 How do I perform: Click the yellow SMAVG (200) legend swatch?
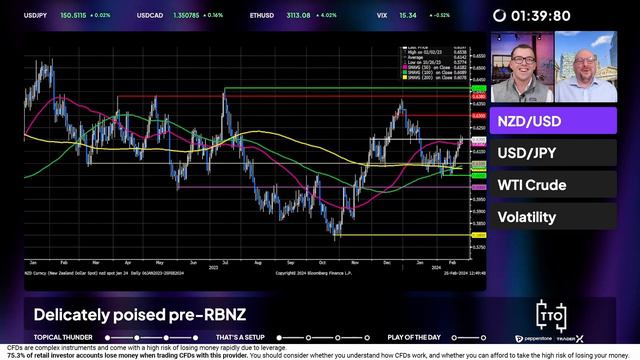405,77
